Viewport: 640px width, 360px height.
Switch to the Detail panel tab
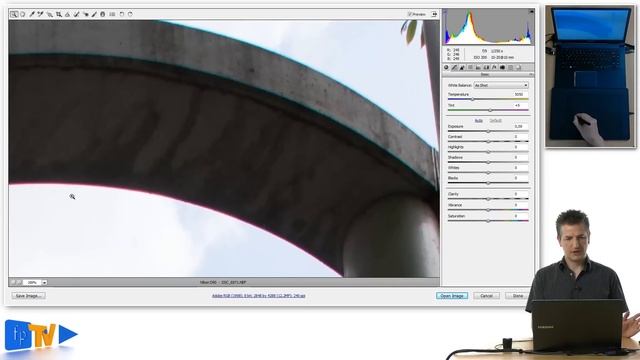462,67
